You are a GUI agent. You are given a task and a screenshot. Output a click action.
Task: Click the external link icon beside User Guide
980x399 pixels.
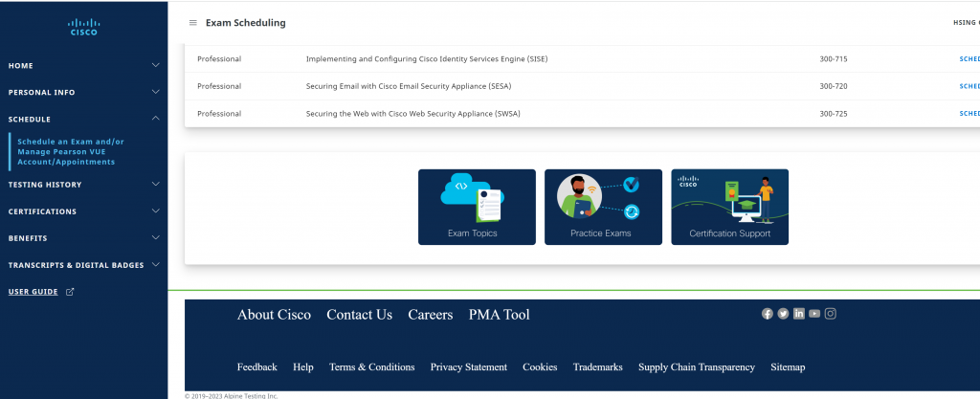[70, 292]
